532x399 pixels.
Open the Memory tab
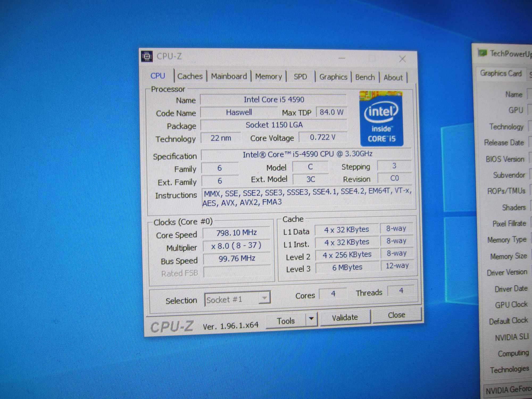click(x=268, y=77)
